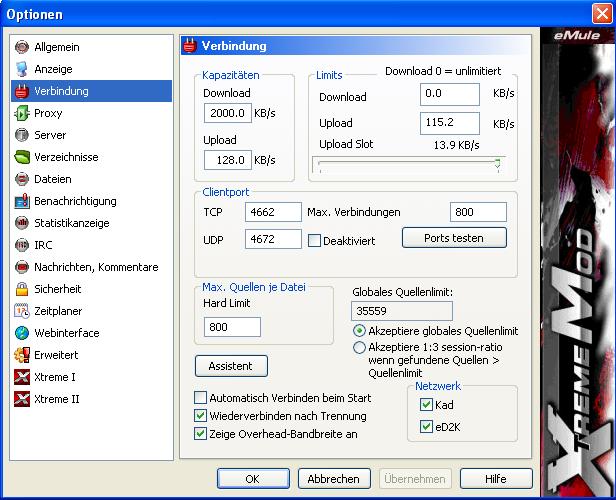Image resolution: width=616 pixels, height=500 pixels.
Task: Click the IRC icon
Action: [22, 245]
